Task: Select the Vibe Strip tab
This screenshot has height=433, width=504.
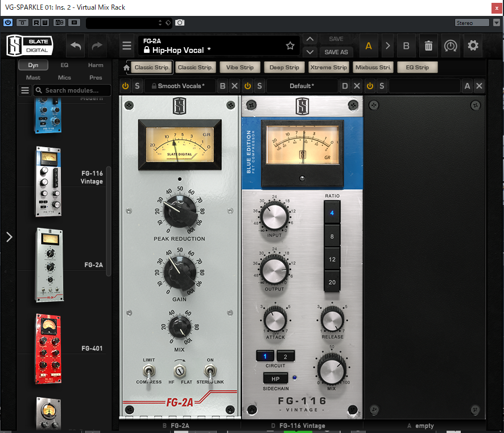Action: click(x=240, y=68)
